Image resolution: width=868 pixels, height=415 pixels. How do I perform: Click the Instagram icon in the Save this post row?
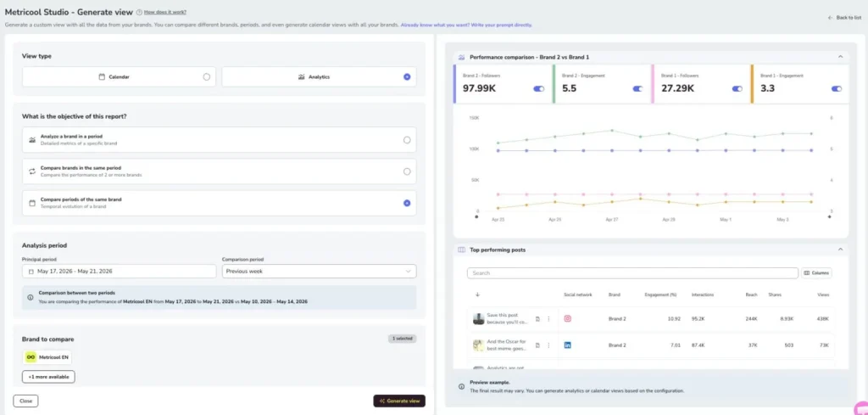pos(567,318)
